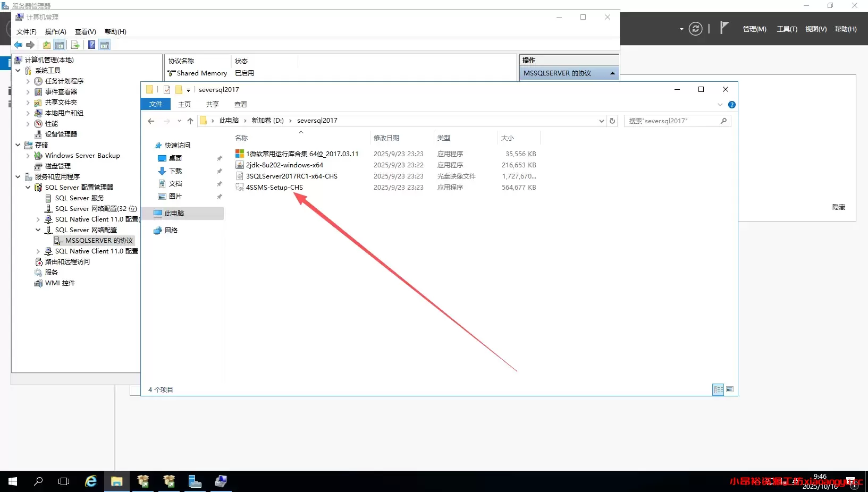The height and width of the screenshot is (492, 868).
Task: Collapse the SQL Server 配置管理器 tree node
Action: pyautogui.click(x=28, y=187)
